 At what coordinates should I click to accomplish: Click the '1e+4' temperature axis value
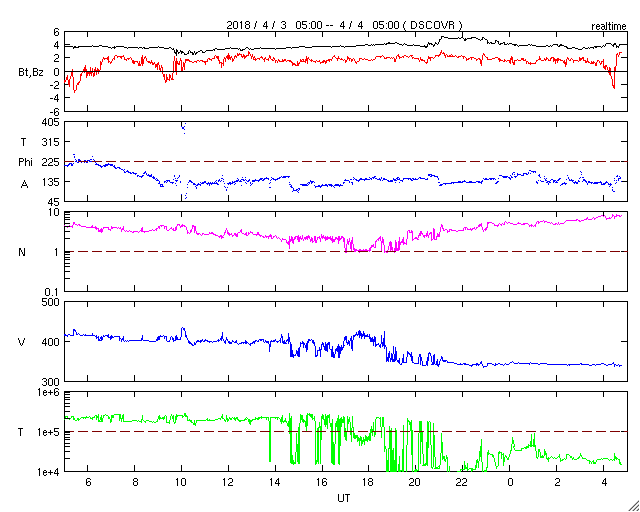pyautogui.click(x=48, y=472)
